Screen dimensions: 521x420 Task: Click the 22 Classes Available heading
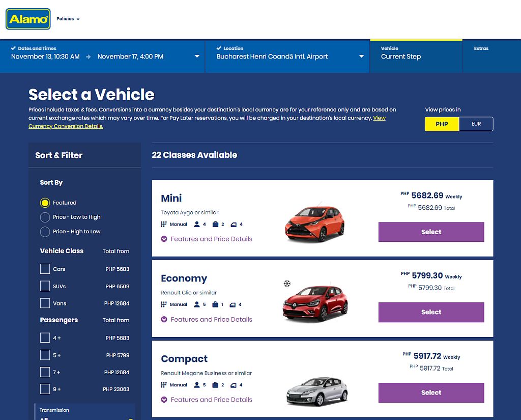[x=194, y=155]
